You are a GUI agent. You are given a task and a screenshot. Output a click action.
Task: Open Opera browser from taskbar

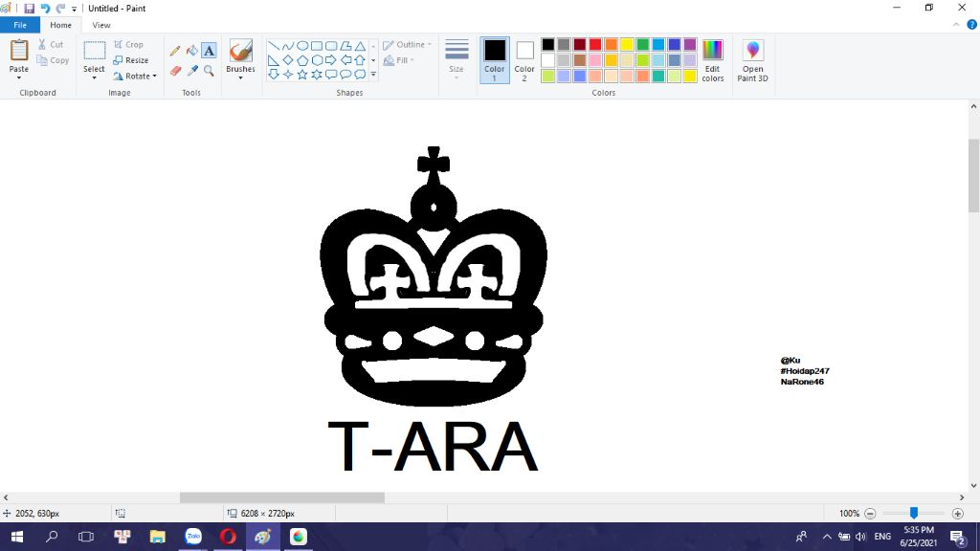228,537
